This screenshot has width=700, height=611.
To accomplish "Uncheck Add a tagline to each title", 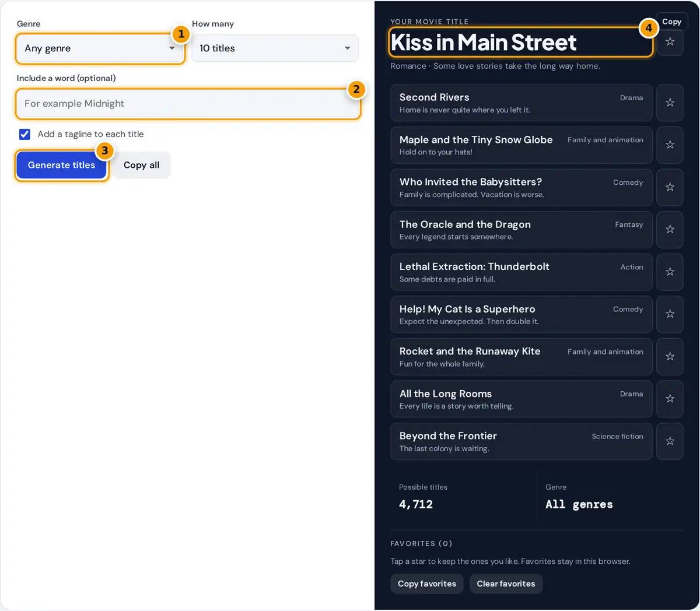I will pyautogui.click(x=24, y=134).
